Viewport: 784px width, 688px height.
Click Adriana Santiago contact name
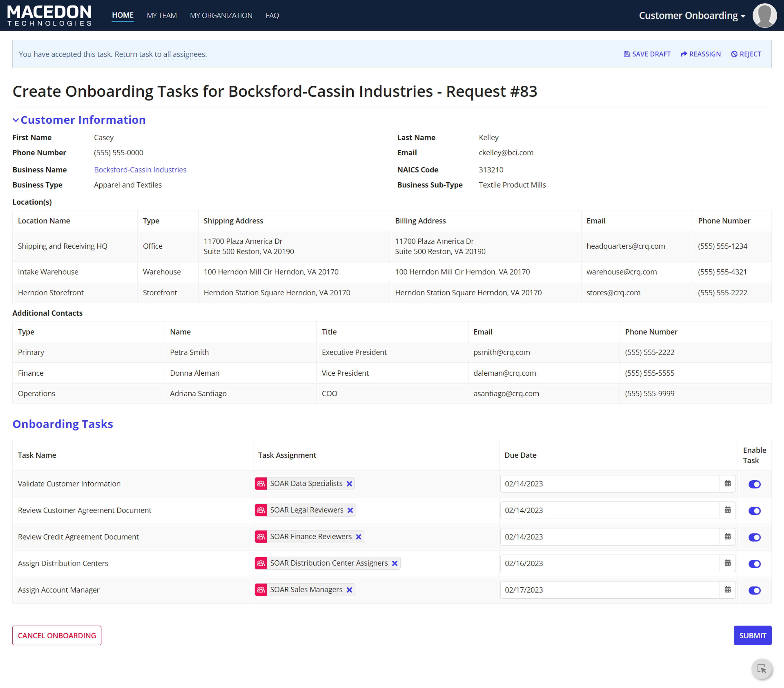click(198, 393)
